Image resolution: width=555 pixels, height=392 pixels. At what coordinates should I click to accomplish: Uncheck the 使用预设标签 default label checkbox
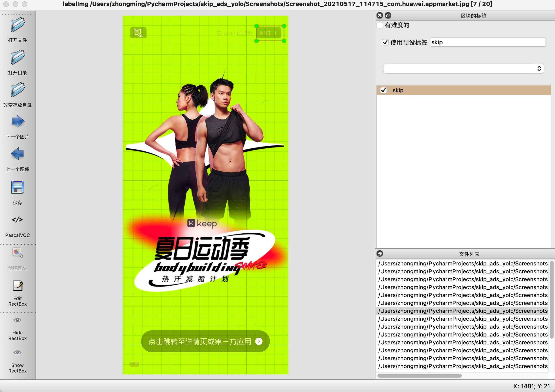385,42
